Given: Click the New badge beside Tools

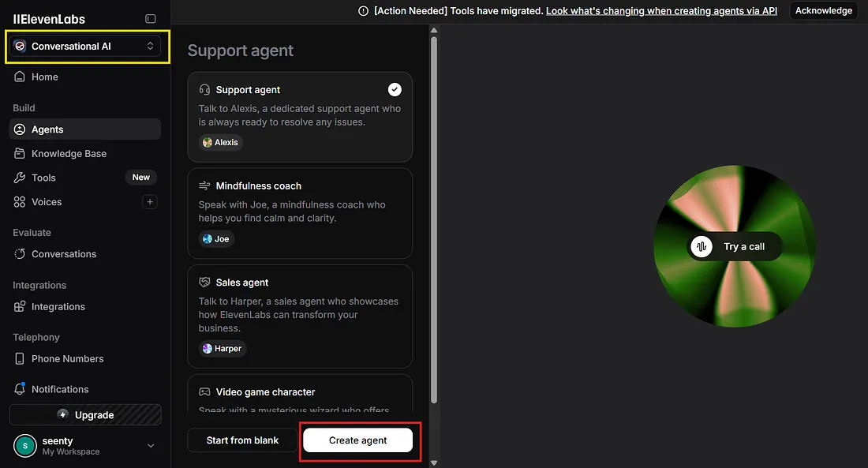Looking at the screenshot, I should coord(141,178).
